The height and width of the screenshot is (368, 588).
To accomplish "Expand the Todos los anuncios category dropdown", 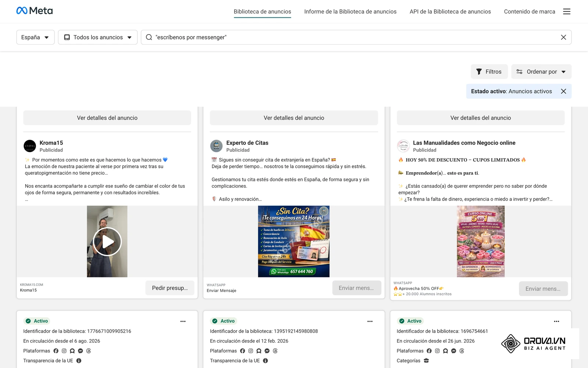I will [98, 37].
